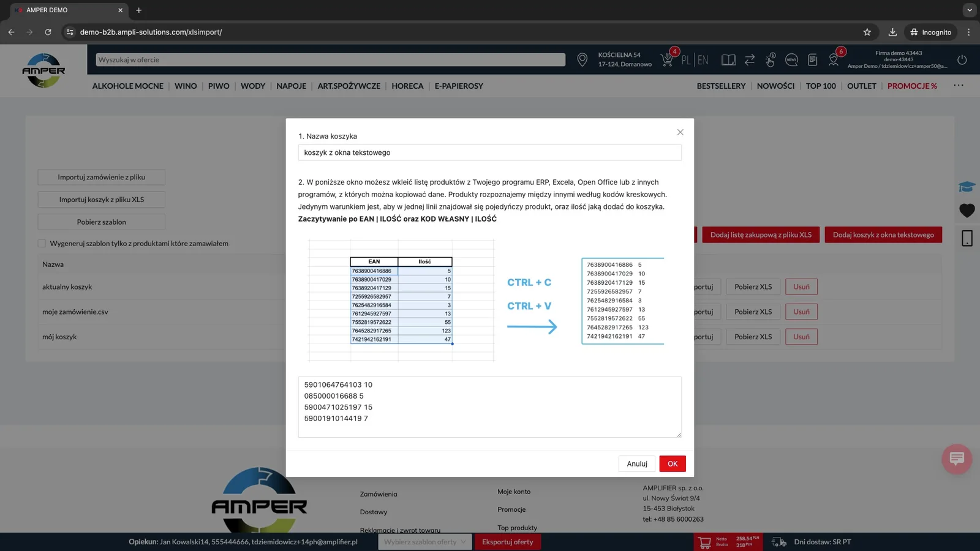The width and height of the screenshot is (980, 551).
Task: Click the Nazwa koszyka input field
Action: [x=489, y=152]
